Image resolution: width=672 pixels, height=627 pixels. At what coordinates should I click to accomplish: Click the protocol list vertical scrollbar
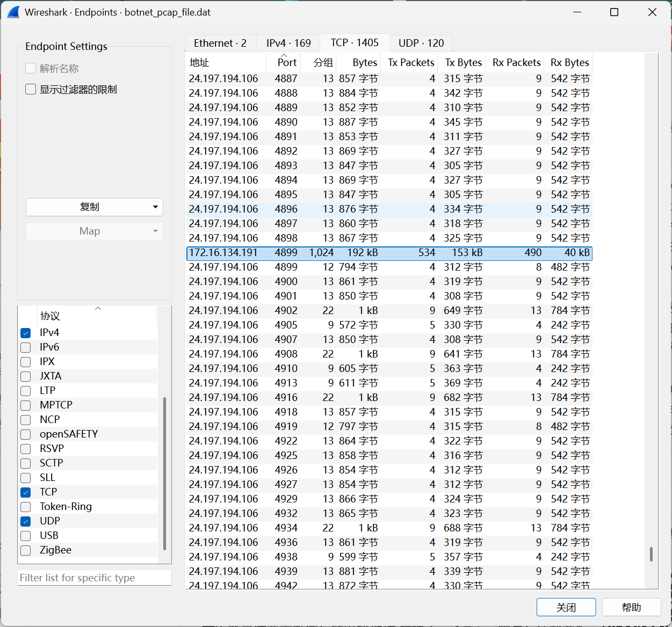(164, 473)
